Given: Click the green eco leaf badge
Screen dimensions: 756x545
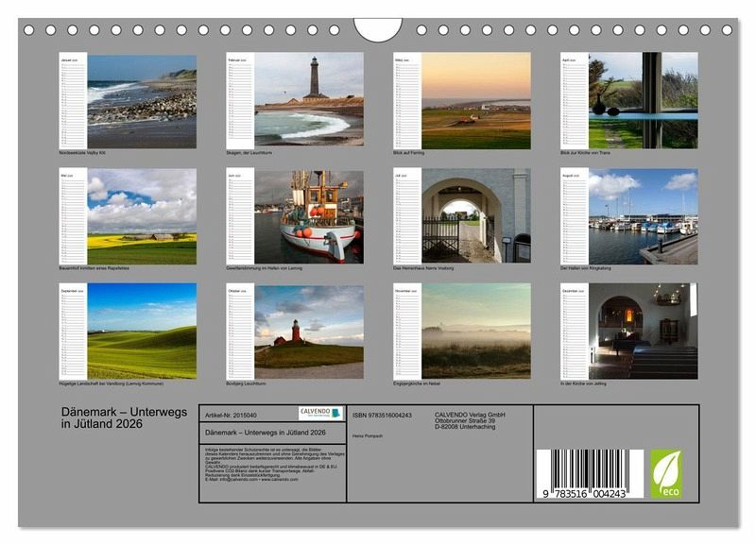Looking at the screenshot, I should click(x=666, y=474).
